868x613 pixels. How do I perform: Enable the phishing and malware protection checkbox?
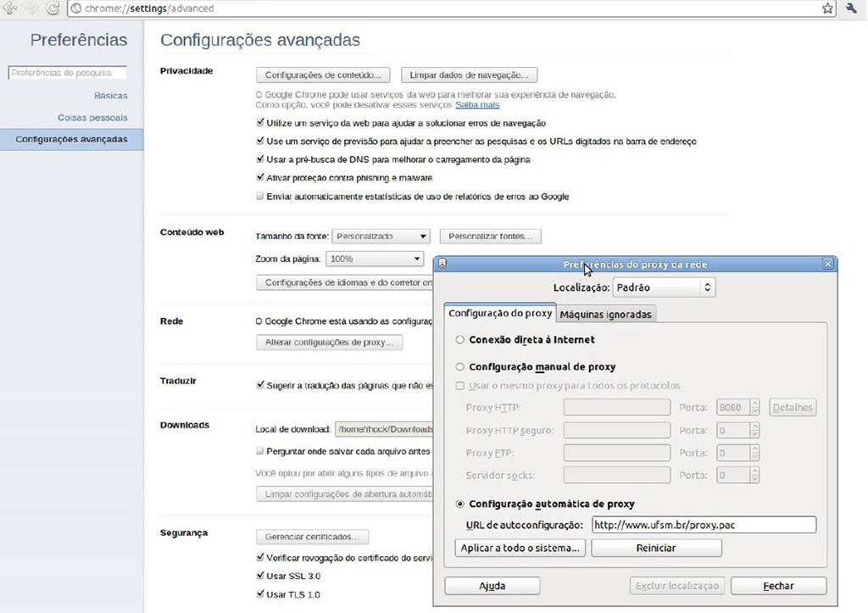(260, 178)
